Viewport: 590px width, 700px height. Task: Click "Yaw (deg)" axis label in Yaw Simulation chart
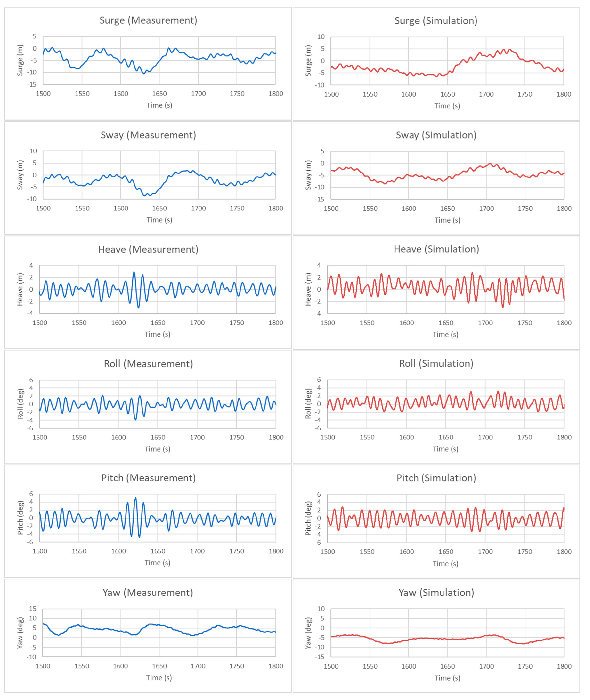pos(308,633)
